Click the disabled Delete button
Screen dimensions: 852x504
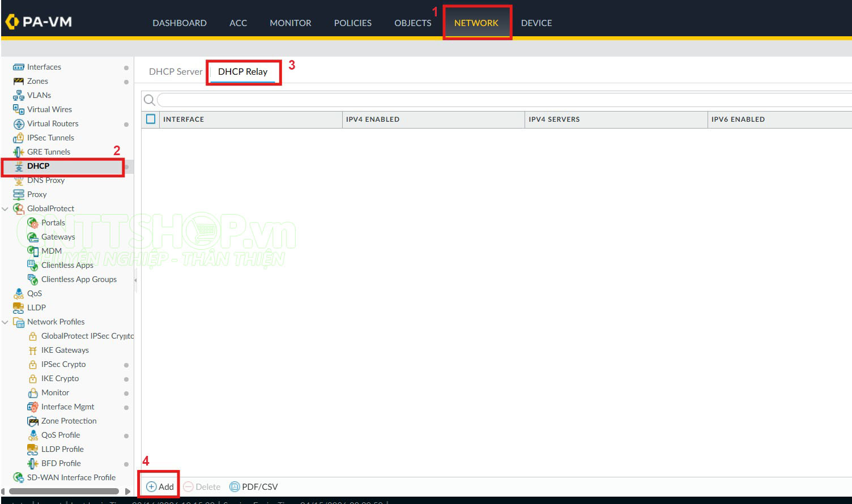pyautogui.click(x=202, y=486)
